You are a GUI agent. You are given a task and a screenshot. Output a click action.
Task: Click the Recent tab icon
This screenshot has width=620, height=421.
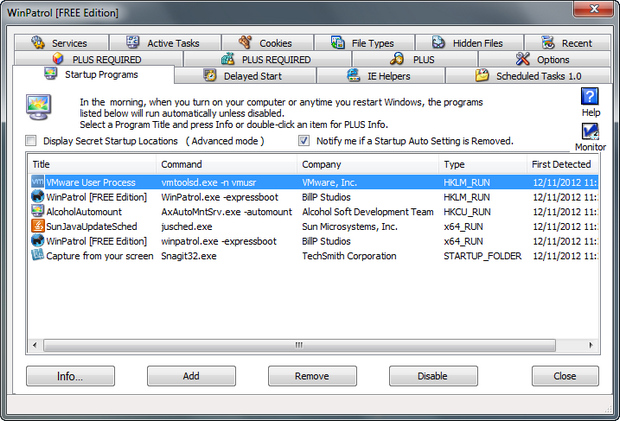tap(548, 42)
